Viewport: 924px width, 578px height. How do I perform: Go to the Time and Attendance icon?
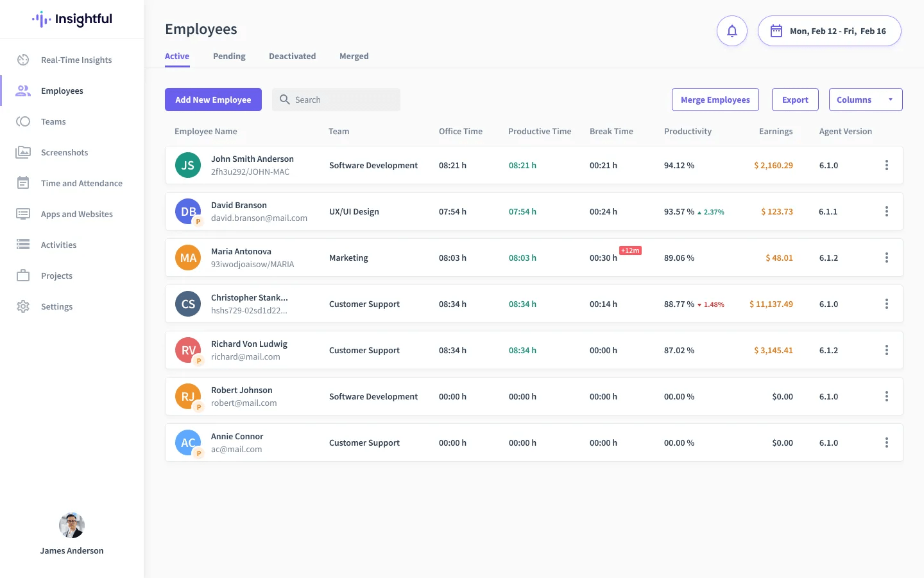[23, 183]
